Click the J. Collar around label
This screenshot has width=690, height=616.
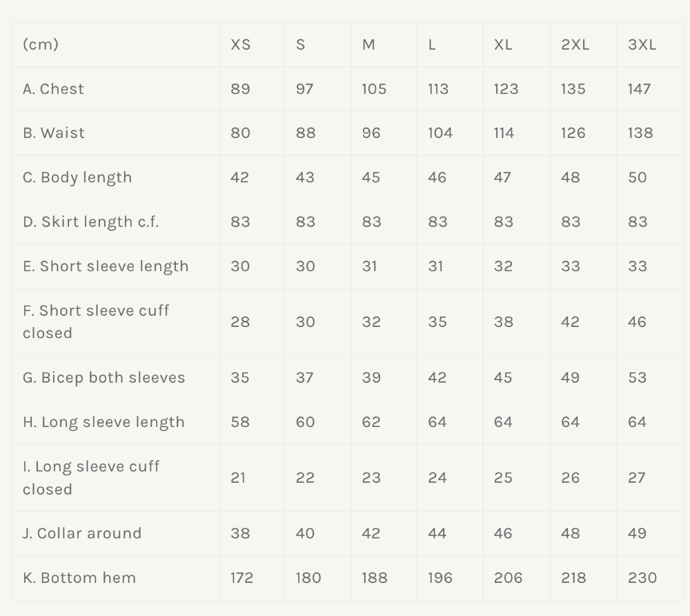81,533
